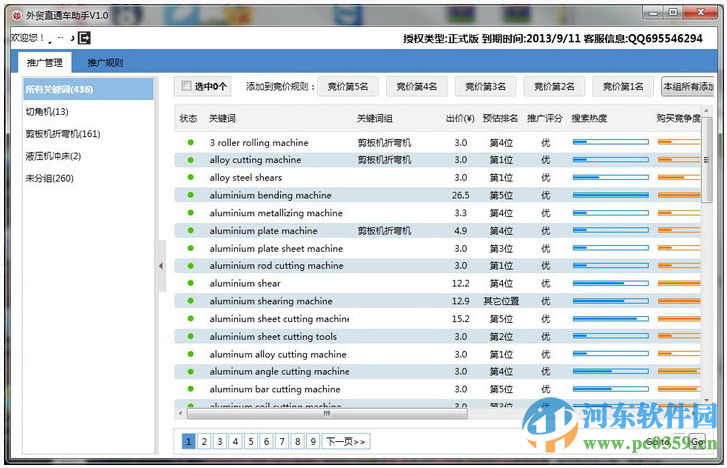Open the 推广规则 tab
This screenshot has width=727, height=468.
[x=105, y=63]
